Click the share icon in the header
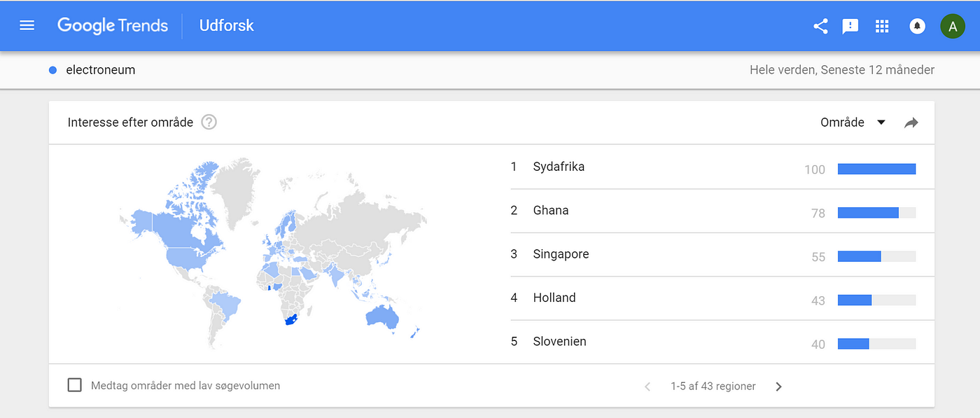 click(820, 27)
